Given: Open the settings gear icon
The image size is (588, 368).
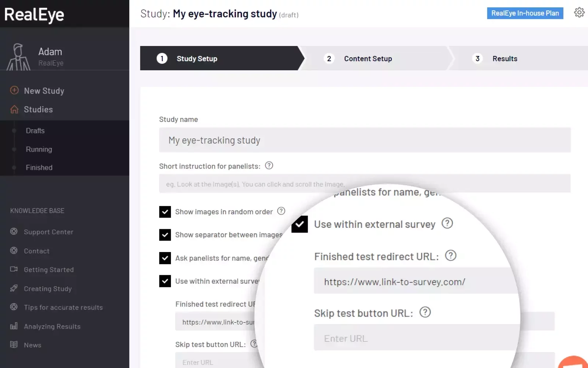Looking at the screenshot, I should [579, 13].
